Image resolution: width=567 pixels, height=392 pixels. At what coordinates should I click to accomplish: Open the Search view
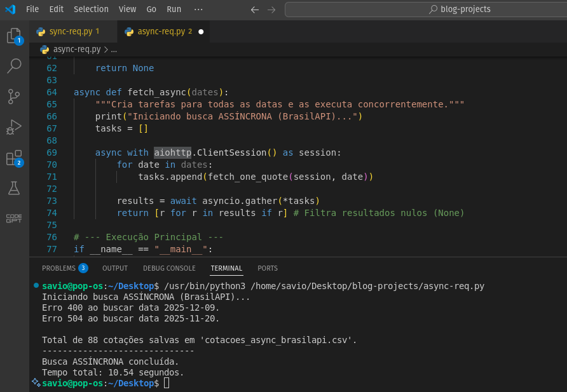(14, 65)
